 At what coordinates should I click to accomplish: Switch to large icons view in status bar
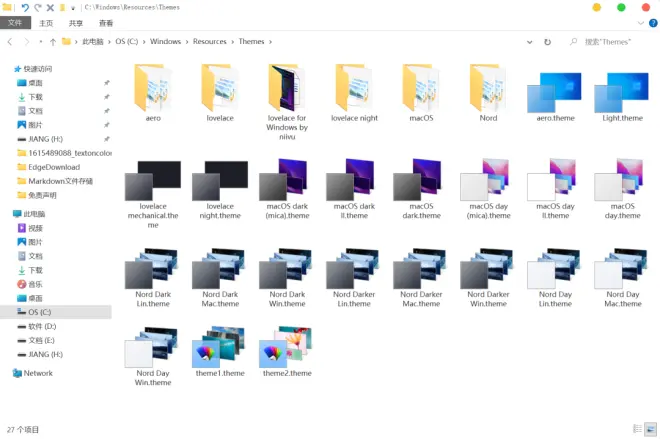(651, 428)
